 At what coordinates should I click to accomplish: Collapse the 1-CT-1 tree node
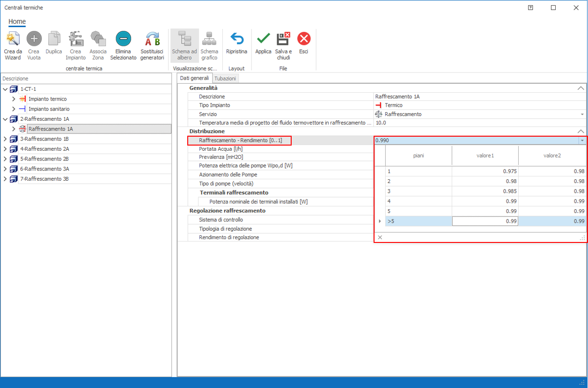(5, 89)
